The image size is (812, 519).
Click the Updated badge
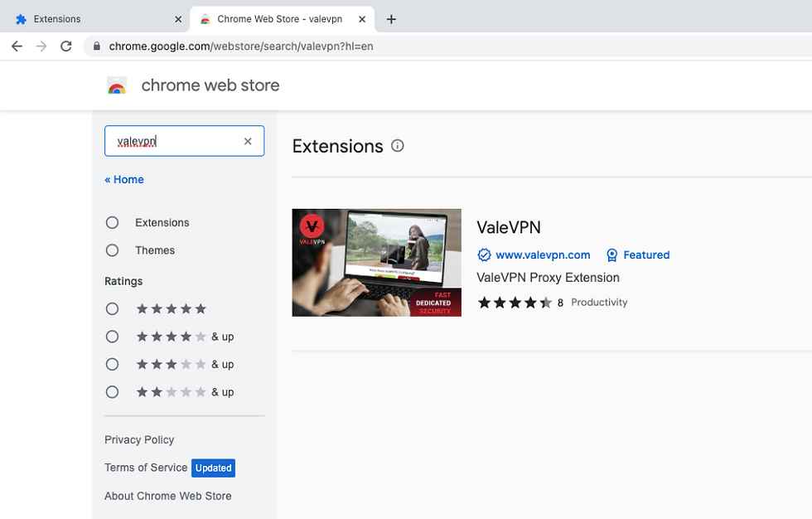click(x=214, y=468)
